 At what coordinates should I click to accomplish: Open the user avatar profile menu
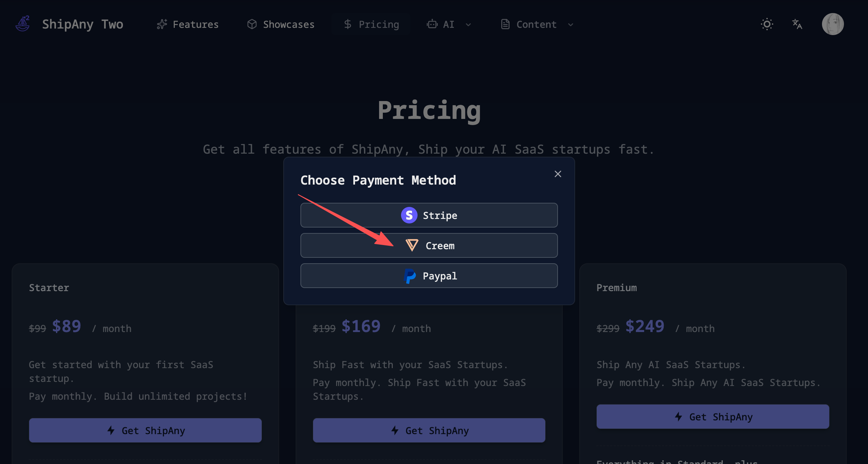coord(833,24)
